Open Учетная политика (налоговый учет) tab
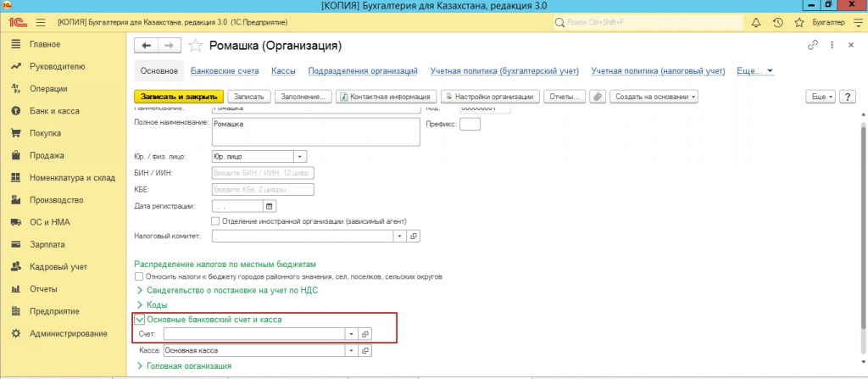This screenshot has height=379, width=868. pyautogui.click(x=658, y=71)
